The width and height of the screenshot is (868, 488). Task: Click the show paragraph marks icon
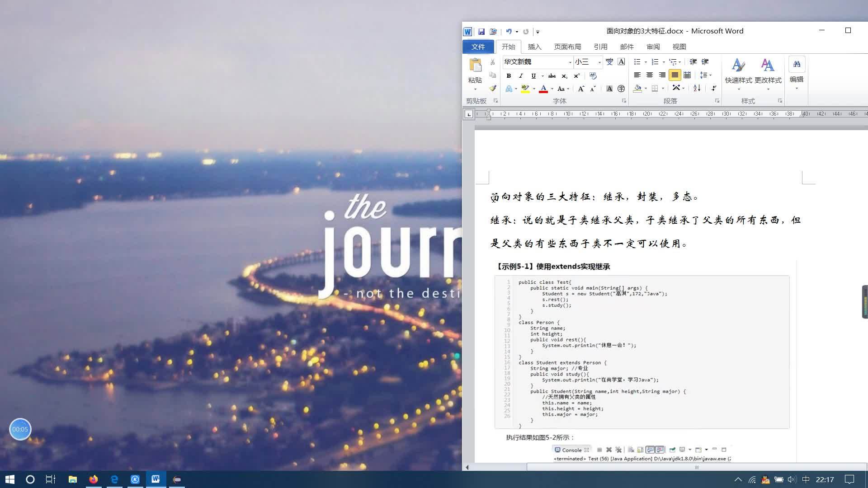(714, 88)
